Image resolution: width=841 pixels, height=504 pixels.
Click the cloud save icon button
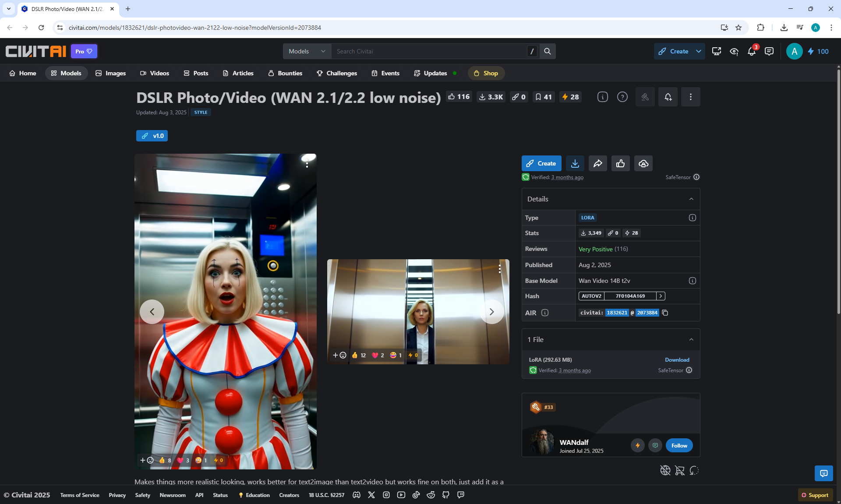pos(643,163)
